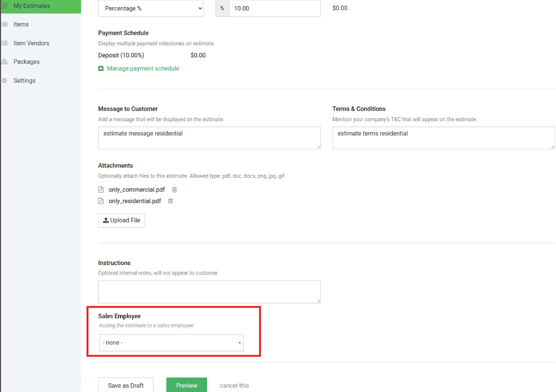Click the green plus icon for payment schedule
Image resolution: width=556 pixels, height=392 pixels.
coord(101,68)
